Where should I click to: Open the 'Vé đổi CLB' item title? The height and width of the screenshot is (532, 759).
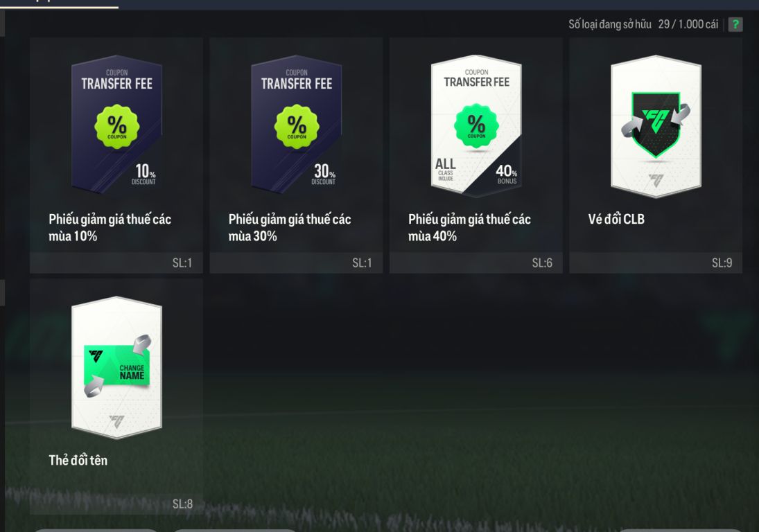[x=616, y=219]
